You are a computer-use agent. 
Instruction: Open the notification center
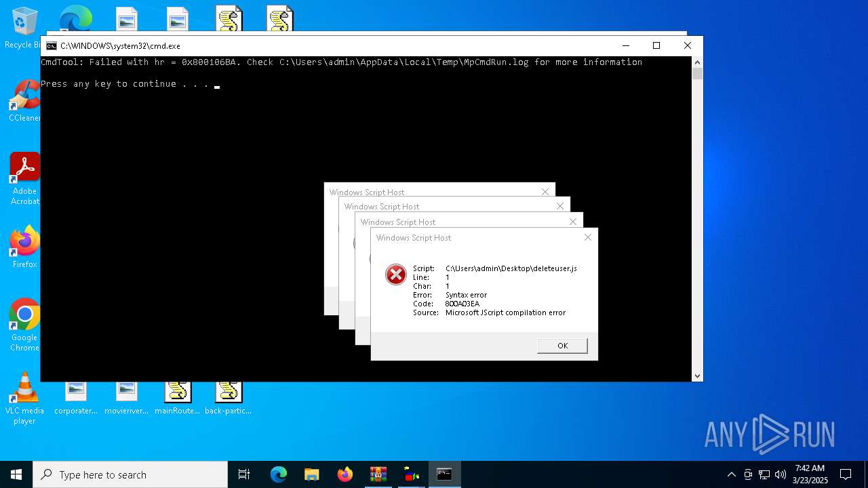tap(846, 474)
